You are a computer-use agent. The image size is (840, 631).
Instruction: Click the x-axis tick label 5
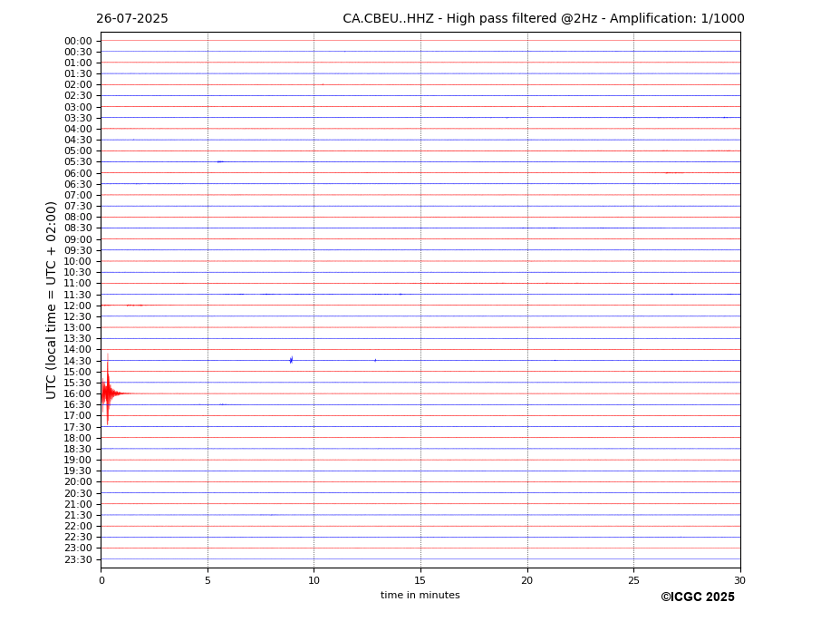[208, 580]
